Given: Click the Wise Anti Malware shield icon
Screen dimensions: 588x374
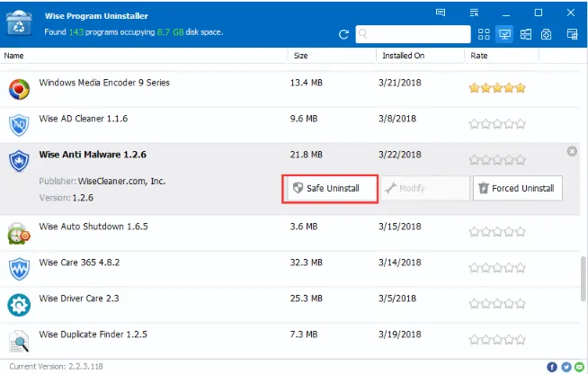Looking at the screenshot, I should tap(19, 161).
